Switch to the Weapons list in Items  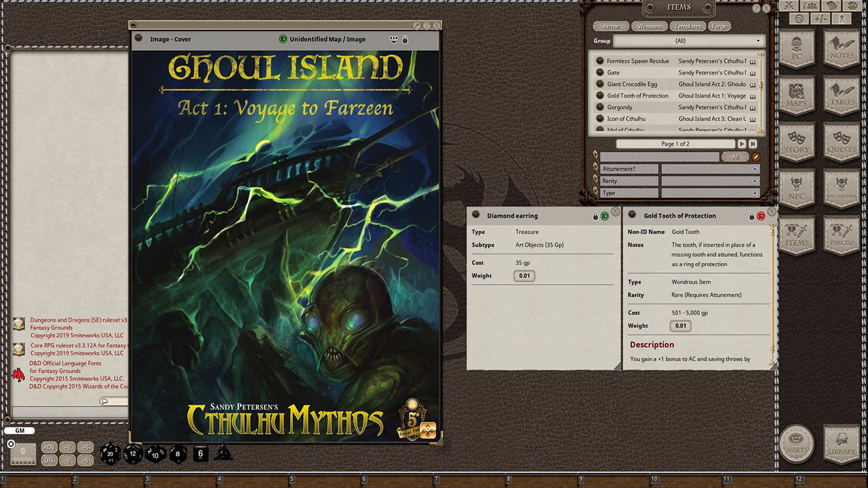pyautogui.click(x=650, y=26)
